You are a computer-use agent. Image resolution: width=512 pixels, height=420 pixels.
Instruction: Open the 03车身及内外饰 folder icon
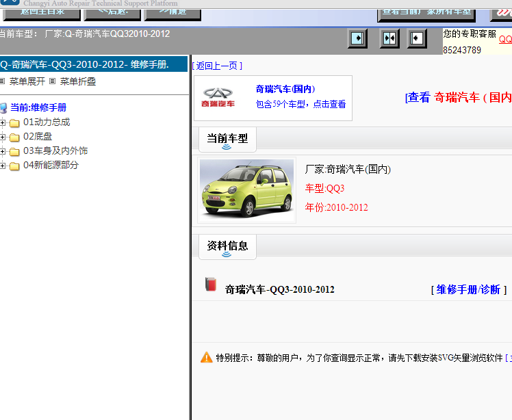tap(14, 152)
